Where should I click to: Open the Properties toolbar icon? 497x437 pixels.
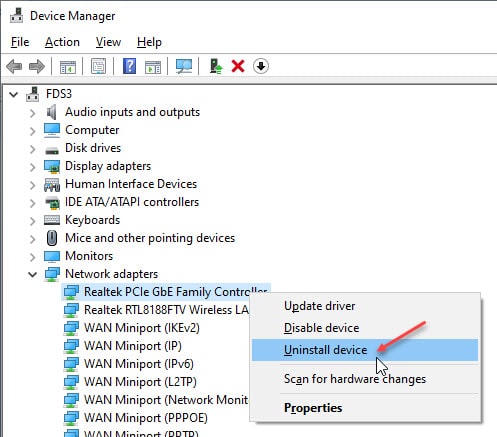99,66
